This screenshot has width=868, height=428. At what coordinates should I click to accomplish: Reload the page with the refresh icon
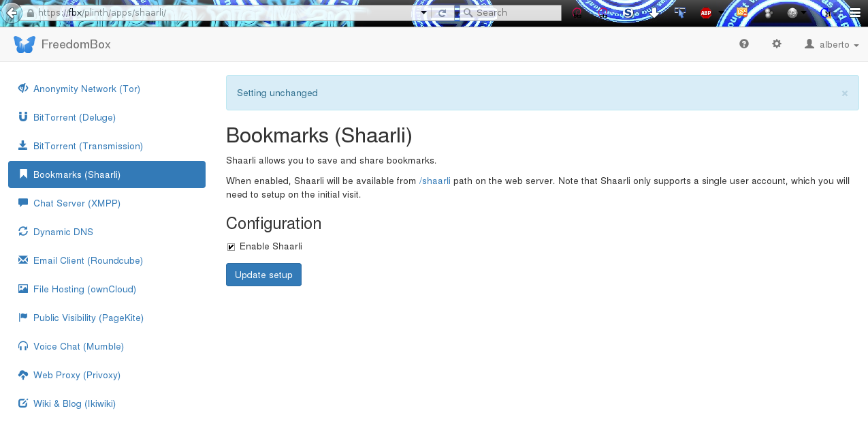point(442,13)
